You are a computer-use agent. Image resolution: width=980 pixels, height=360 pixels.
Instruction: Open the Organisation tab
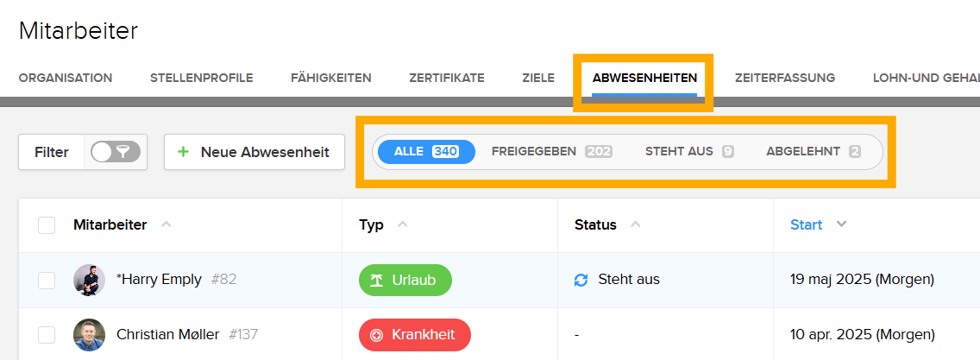[x=66, y=78]
